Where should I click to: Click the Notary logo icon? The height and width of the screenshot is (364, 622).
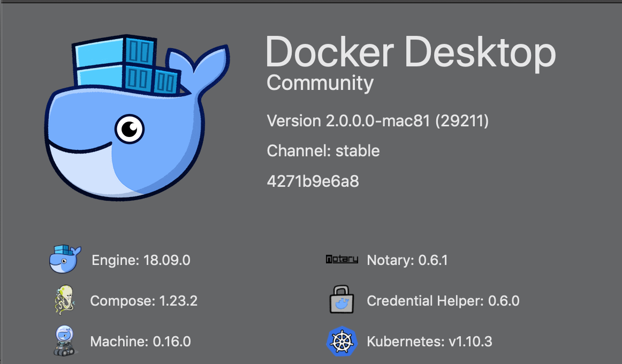click(x=342, y=259)
